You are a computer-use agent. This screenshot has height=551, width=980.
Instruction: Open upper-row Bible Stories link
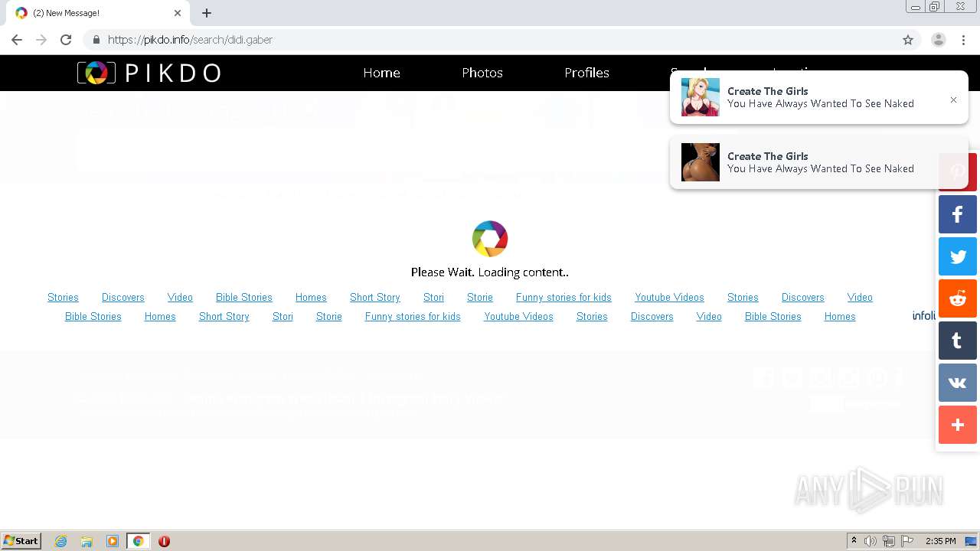[243, 297]
